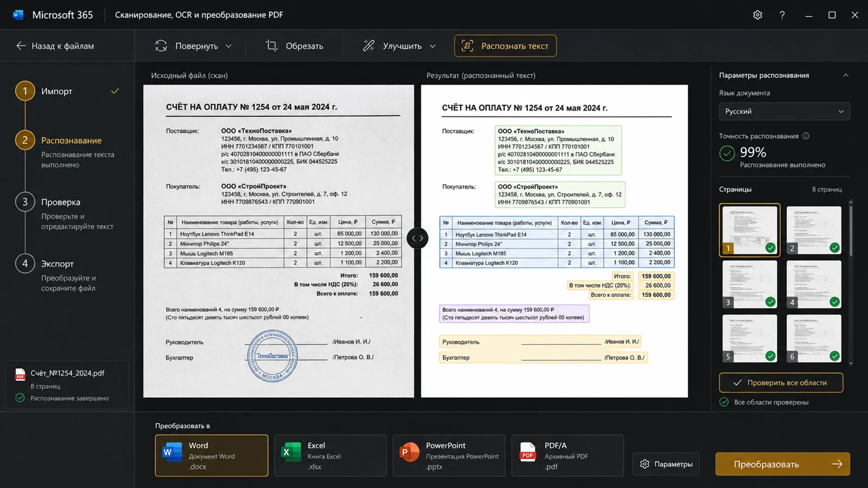868x488 pixels.
Task: Click the rotate icon in toolbar
Action: [161, 46]
